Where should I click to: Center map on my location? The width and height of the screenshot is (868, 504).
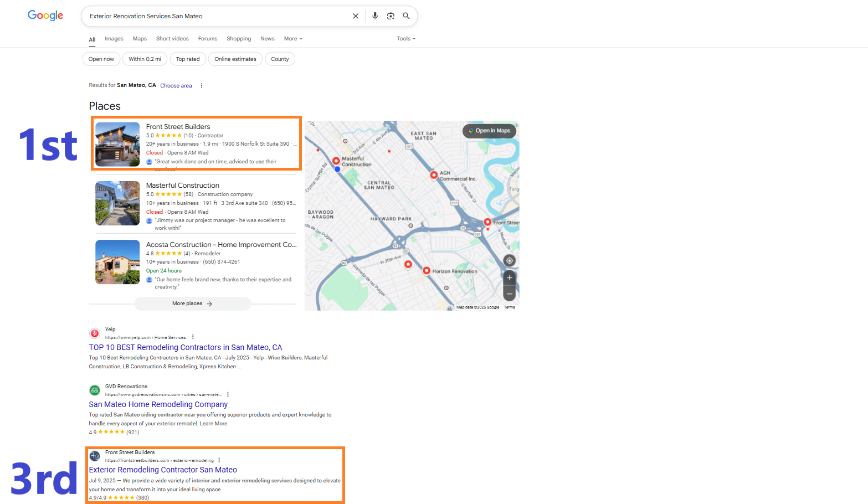510,260
